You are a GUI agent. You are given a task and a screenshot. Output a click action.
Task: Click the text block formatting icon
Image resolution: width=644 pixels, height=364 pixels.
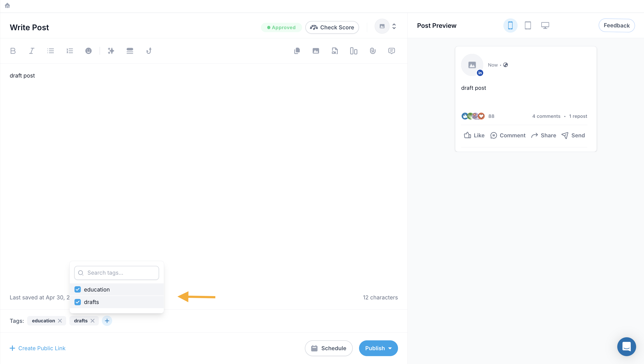tap(130, 51)
